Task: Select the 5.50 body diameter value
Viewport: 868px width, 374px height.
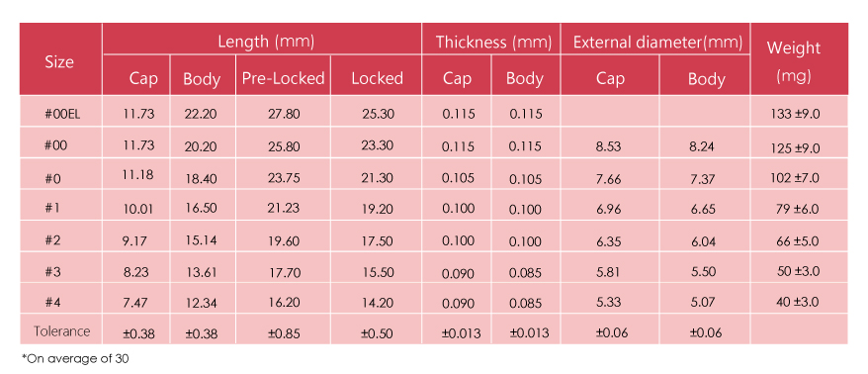Action: pyautogui.click(x=705, y=271)
